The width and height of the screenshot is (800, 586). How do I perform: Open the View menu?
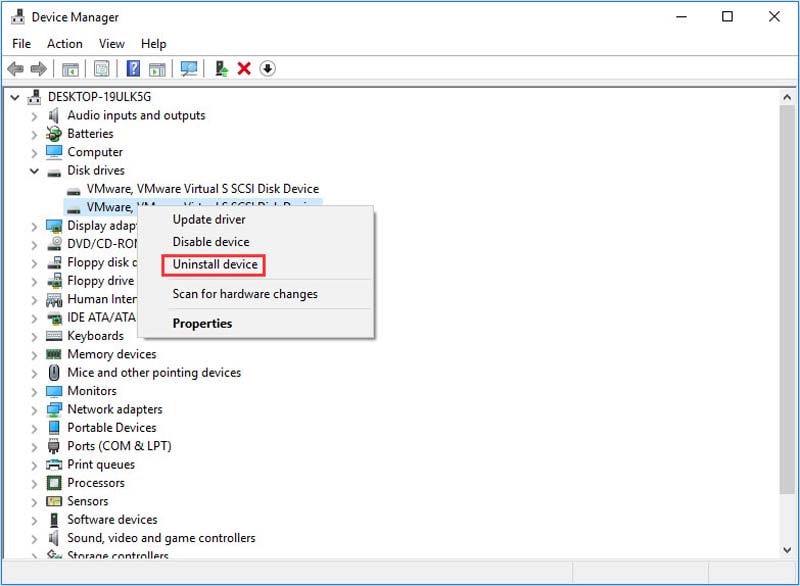[112, 44]
